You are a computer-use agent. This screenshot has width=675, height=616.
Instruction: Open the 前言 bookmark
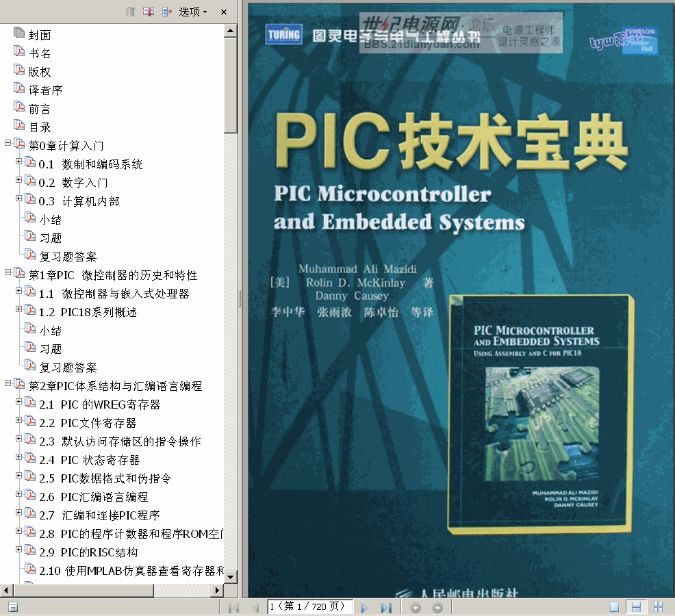tap(40, 109)
